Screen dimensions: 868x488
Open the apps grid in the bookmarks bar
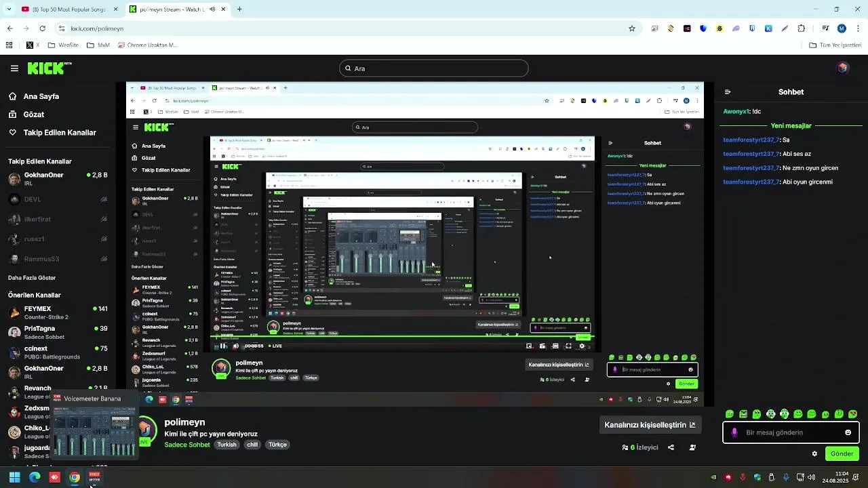coord(9,45)
